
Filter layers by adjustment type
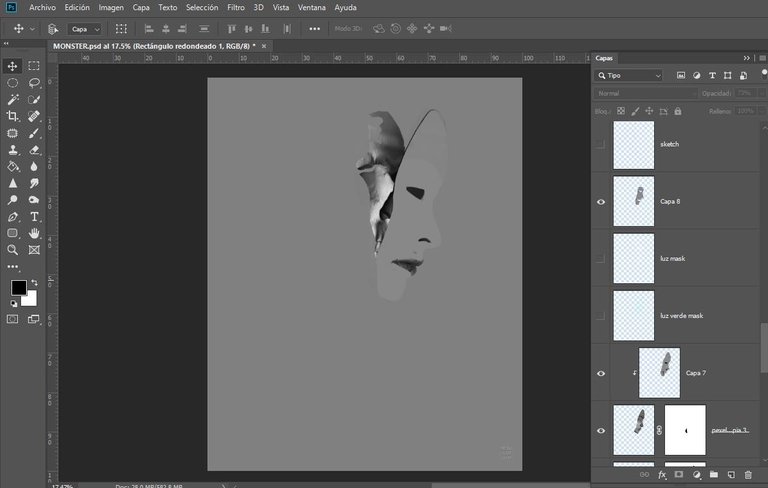696,75
